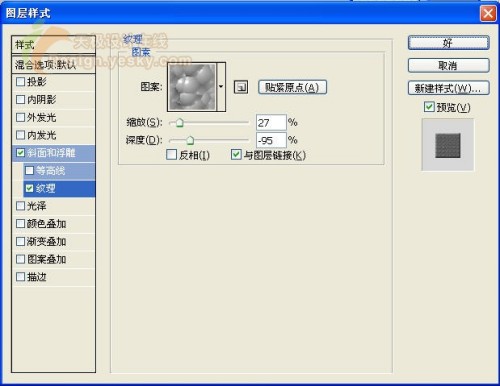Click the 贴紧原点(A) button
Screen dimensions: 500x386
(x=292, y=87)
